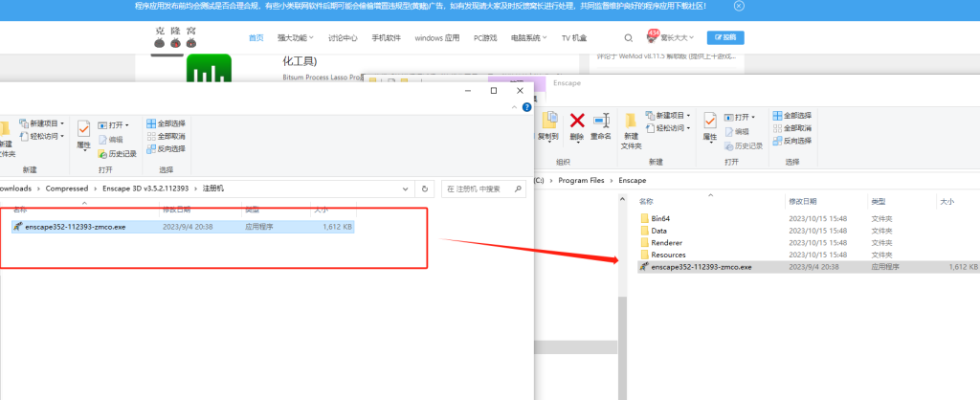Open the 强大功能 website menu
Screen dimensions: 980x400
tap(296, 38)
